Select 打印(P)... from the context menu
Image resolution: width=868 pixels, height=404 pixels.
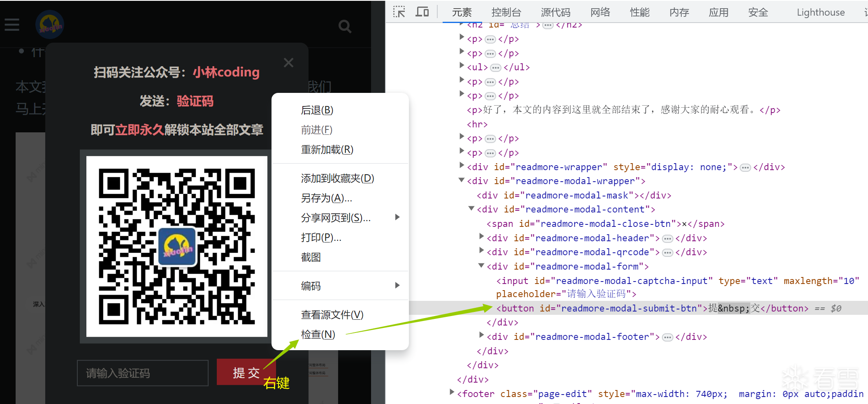(321, 238)
